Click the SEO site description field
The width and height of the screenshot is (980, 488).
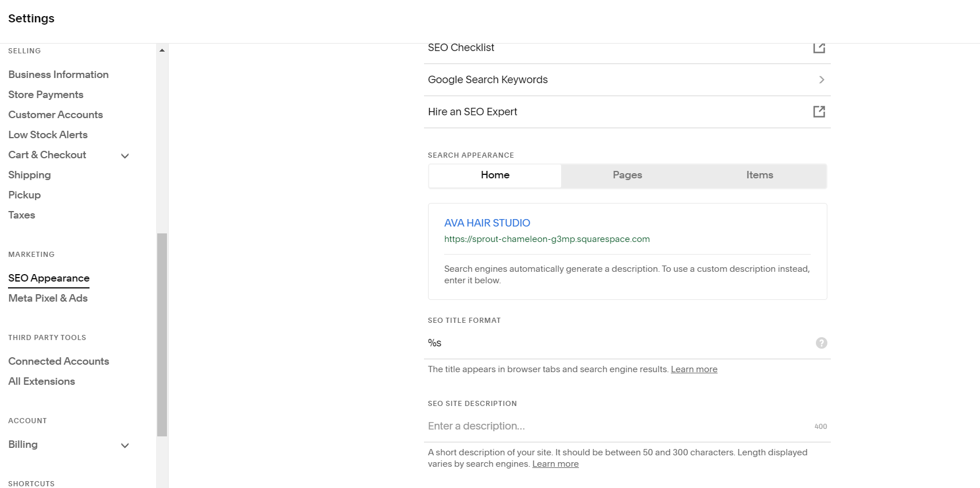pyautogui.click(x=627, y=426)
